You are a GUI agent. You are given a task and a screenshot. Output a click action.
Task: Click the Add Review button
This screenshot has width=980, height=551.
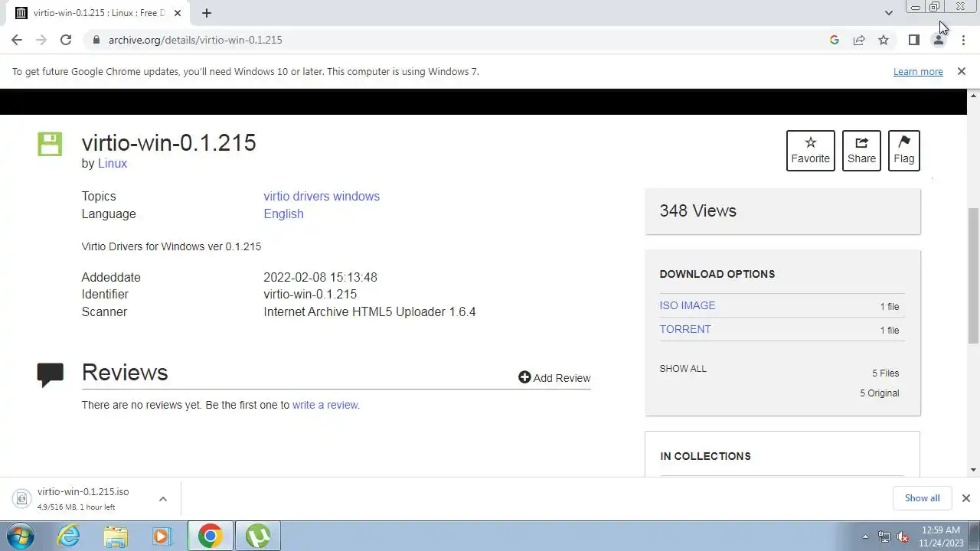[554, 377]
